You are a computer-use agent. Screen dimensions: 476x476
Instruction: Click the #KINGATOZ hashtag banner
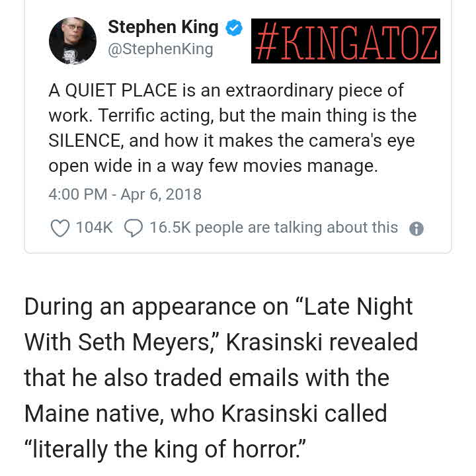click(x=346, y=41)
